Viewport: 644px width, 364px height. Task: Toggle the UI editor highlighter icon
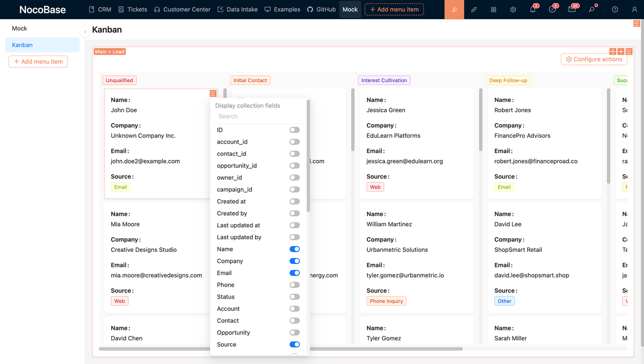pos(454,9)
